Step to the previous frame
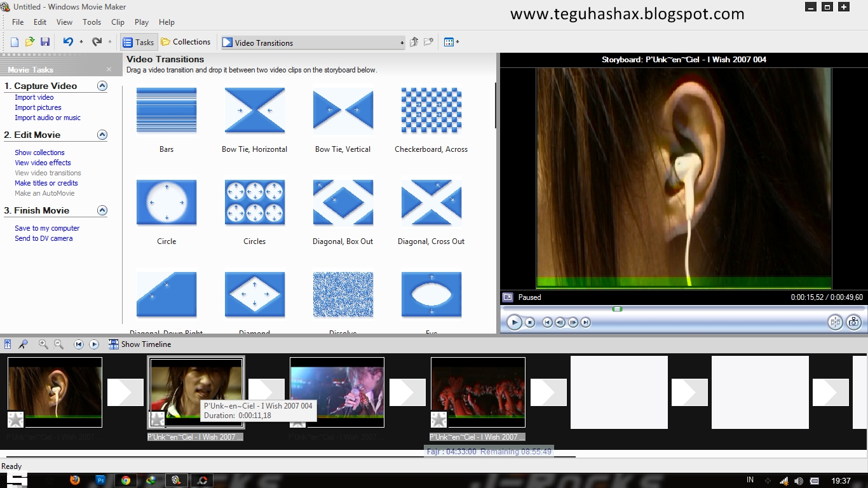This screenshot has width=868, height=488. (x=560, y=323)
